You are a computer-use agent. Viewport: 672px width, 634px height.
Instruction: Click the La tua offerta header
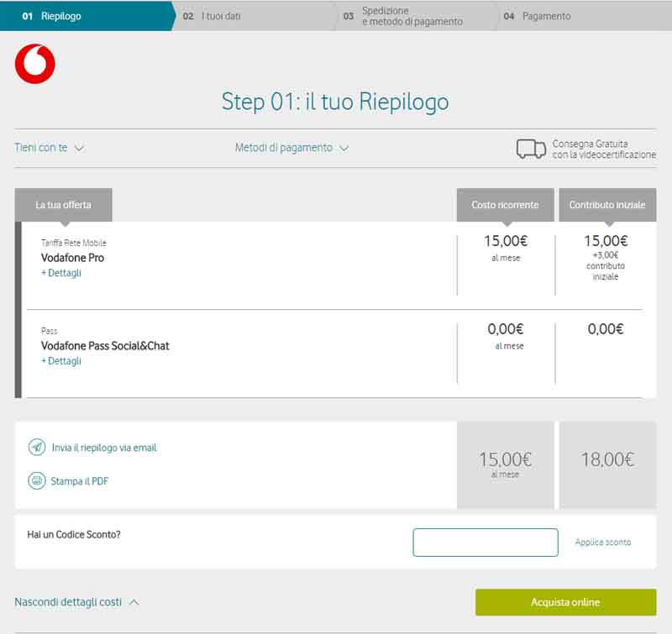coord(64,205)
